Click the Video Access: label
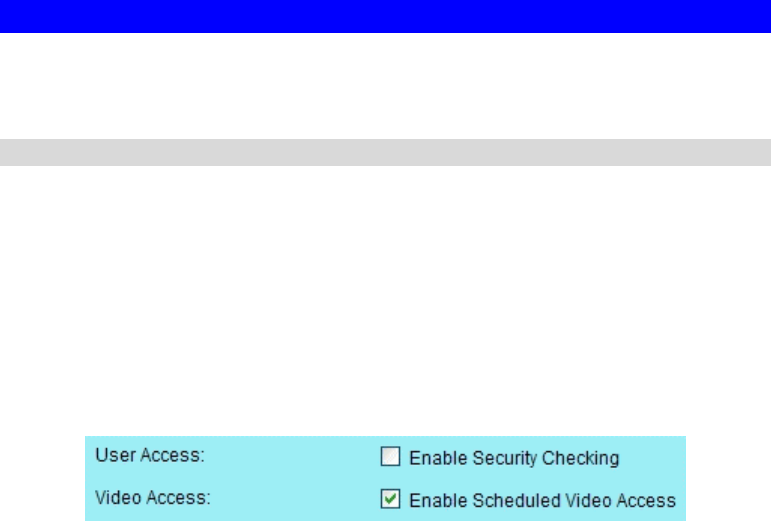 pos(153,498)
